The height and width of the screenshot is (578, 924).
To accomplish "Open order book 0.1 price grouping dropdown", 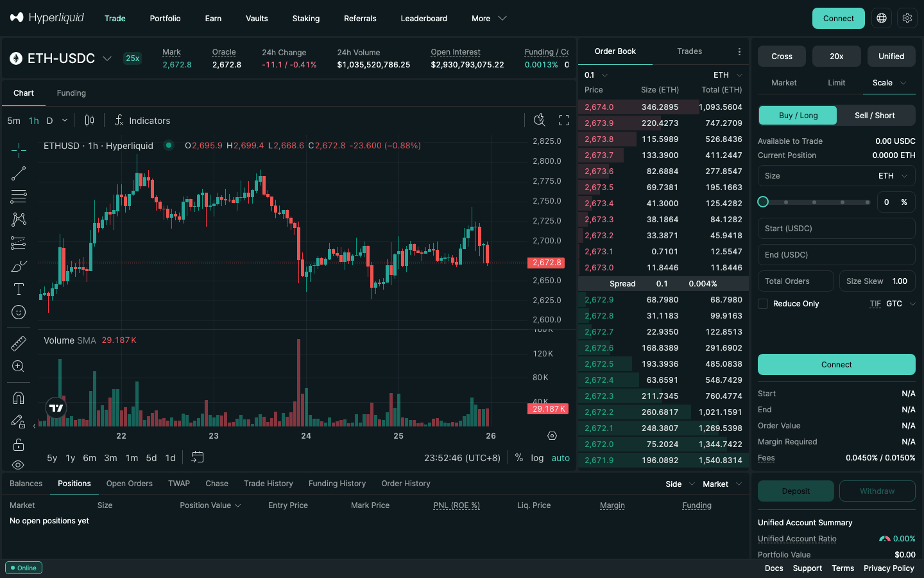I will point(596,75).
